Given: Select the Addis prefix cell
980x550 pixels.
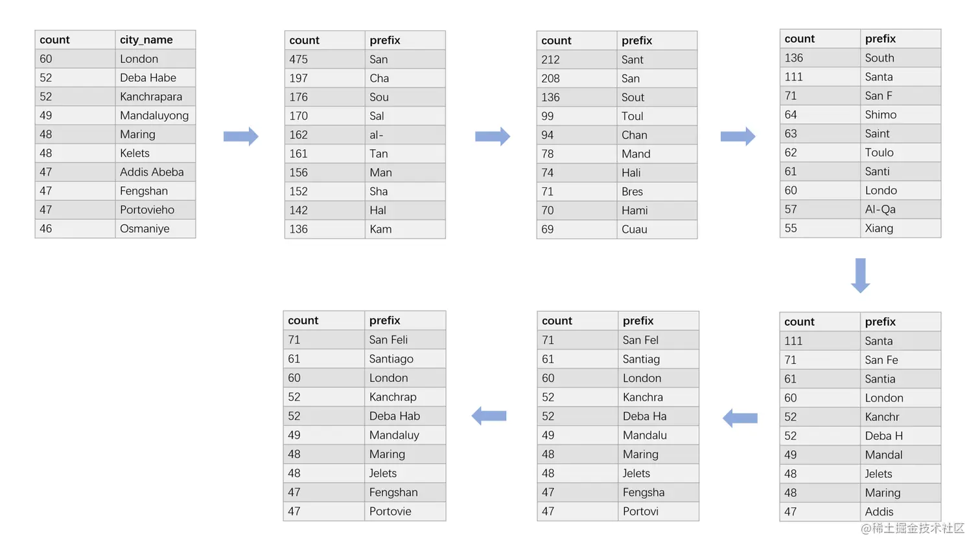Looking at the screenshot, I should pyautogui.click(x=901, y=512).
